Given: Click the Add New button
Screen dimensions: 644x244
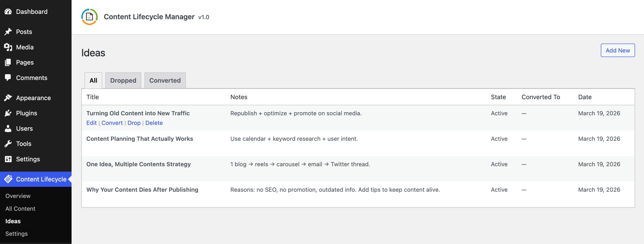Looking at the screenshot, I should [618, 50].
